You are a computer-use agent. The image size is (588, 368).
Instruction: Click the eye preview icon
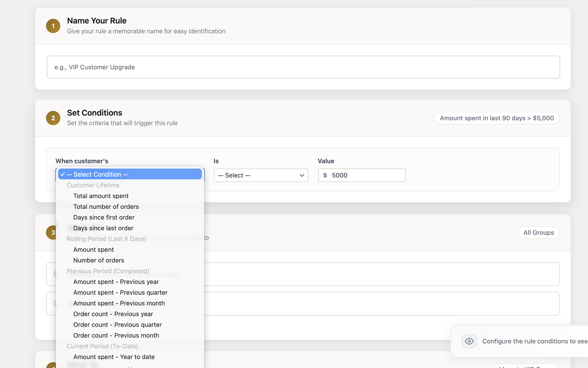[469, 341]
